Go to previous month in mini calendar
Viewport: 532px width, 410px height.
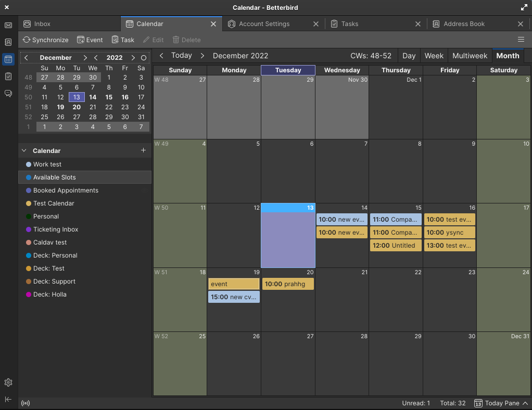[x=26, y=58]
